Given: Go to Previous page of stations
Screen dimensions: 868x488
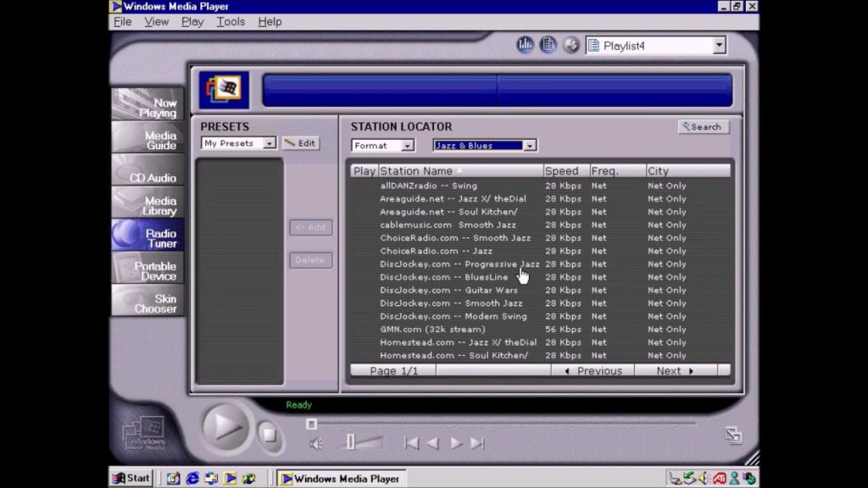Looking at the screenshot, I should (593, 371).
